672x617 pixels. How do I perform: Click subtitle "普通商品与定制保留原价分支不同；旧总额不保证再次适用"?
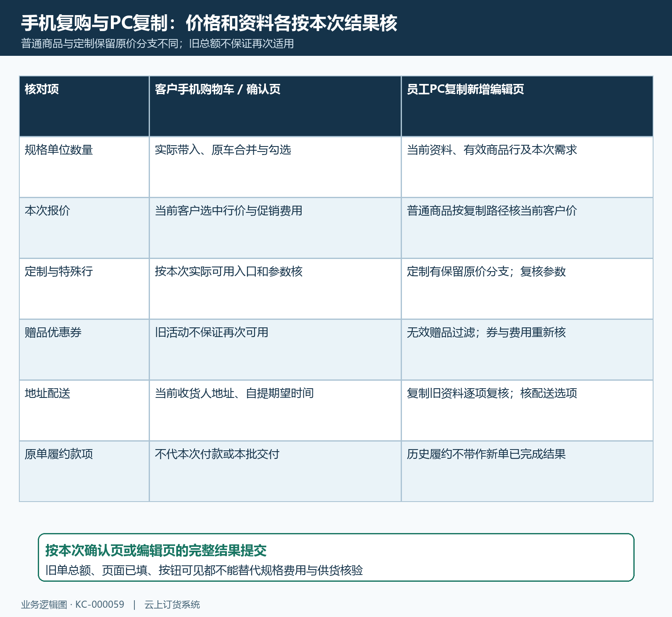(x=157, y=44)
